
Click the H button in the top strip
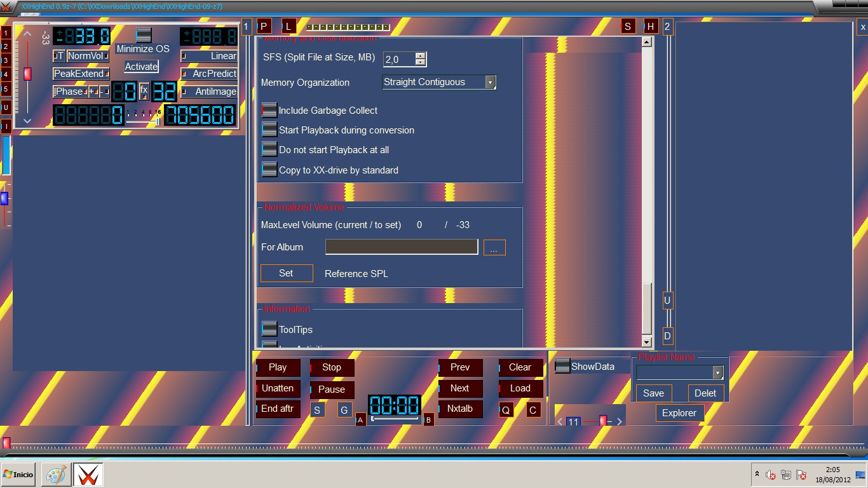[x=651, y=26]
